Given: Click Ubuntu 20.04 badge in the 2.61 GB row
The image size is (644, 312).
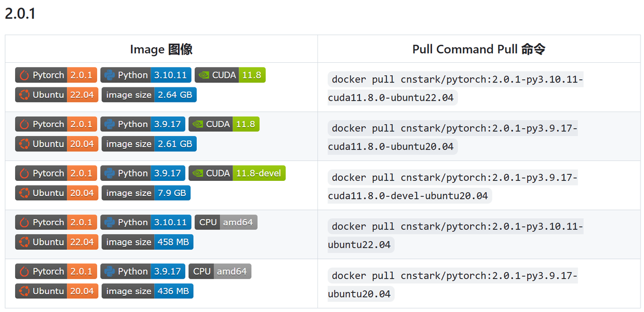Looking at the screenshot, I should pyautogui.click(x=56, y=144).
